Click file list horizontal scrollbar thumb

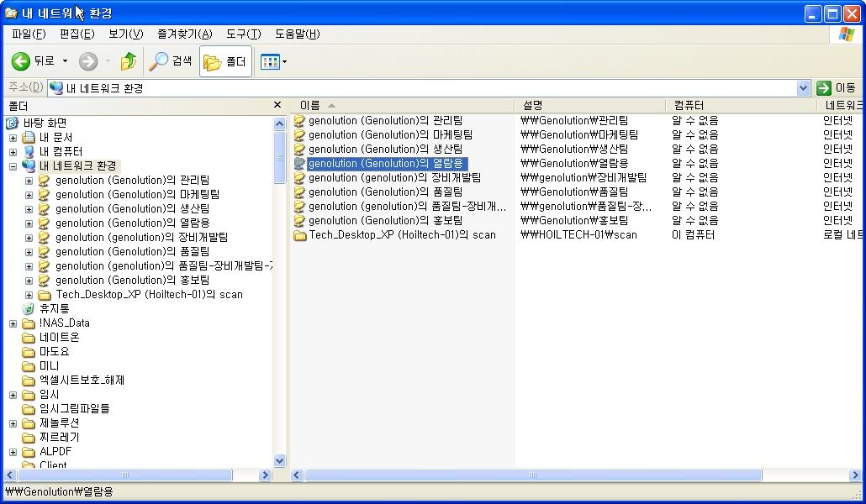pyautogui.click(x=533, y=475)
